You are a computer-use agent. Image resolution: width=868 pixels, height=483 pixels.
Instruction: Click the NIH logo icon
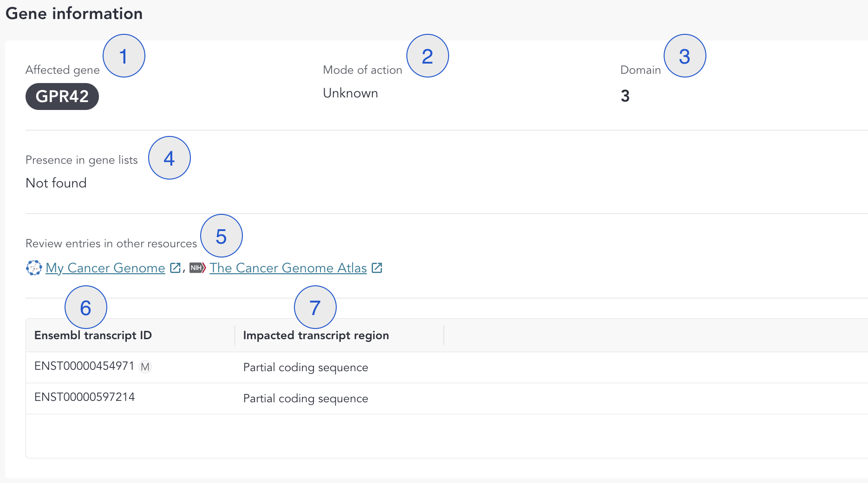[197, 268]
